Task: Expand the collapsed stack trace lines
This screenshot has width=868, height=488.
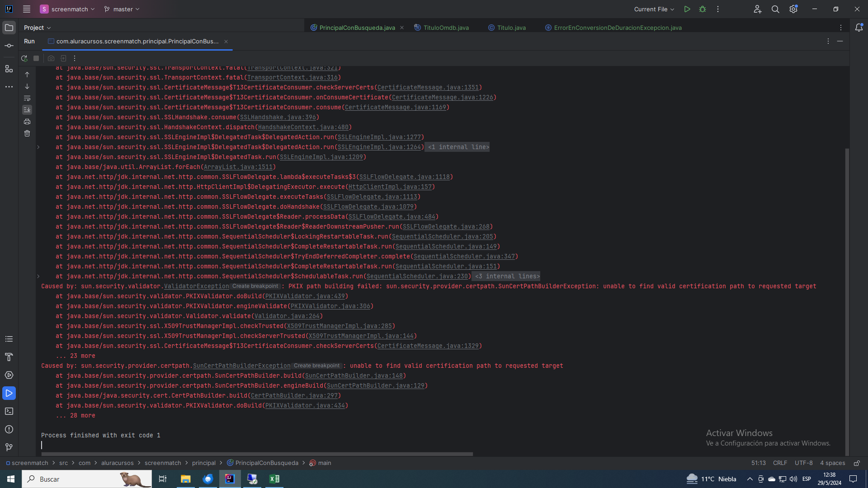Action: point(38,147)
